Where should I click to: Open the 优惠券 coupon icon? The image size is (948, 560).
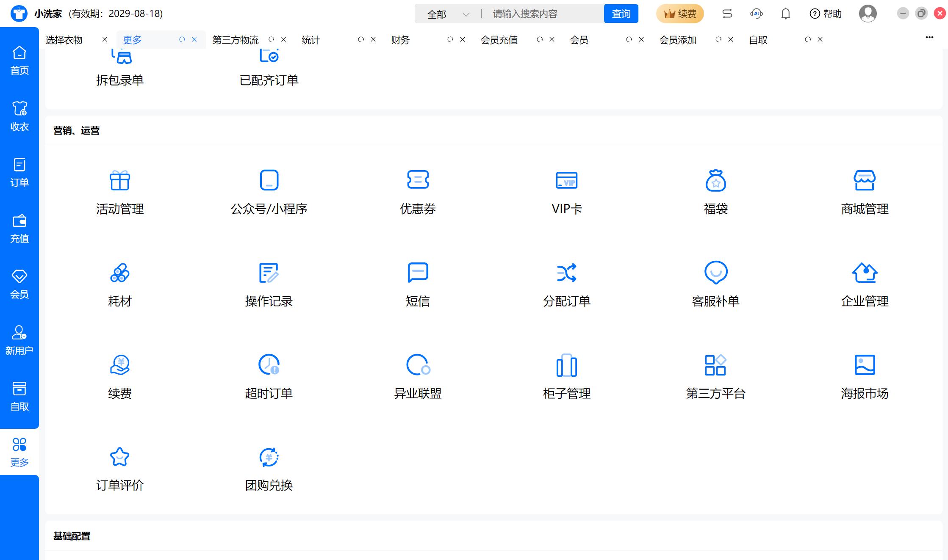(418, 180)
